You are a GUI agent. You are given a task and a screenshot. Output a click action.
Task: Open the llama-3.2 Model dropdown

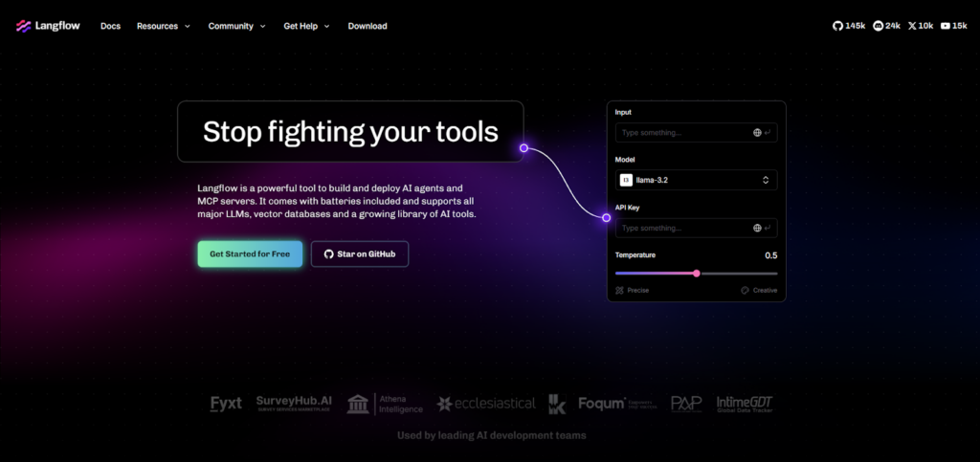[x=697, y=181]
